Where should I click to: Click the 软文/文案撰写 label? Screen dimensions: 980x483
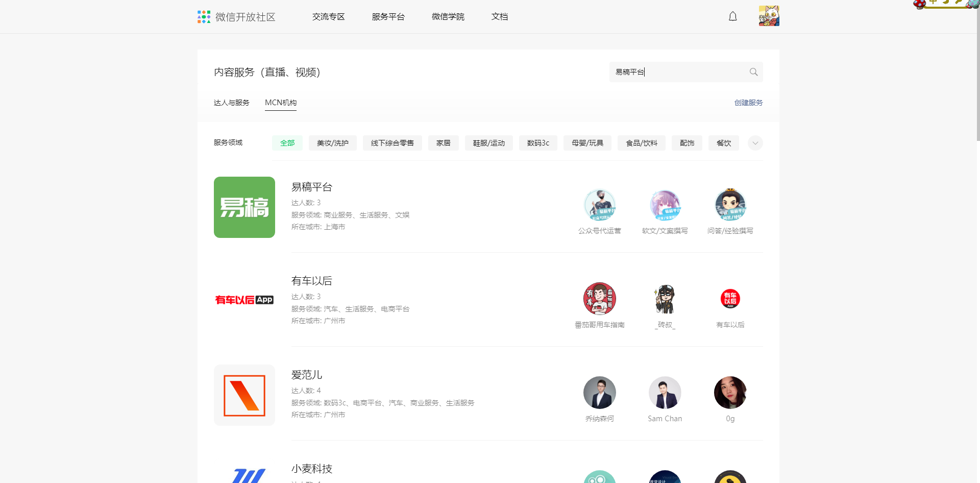[x=665, y=231]
